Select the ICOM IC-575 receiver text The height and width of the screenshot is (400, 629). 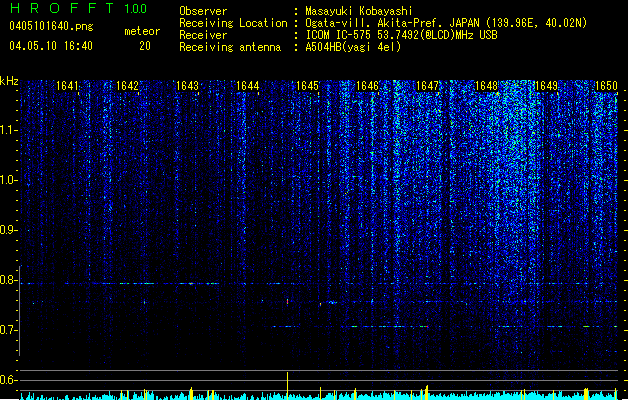coord(402,35)
